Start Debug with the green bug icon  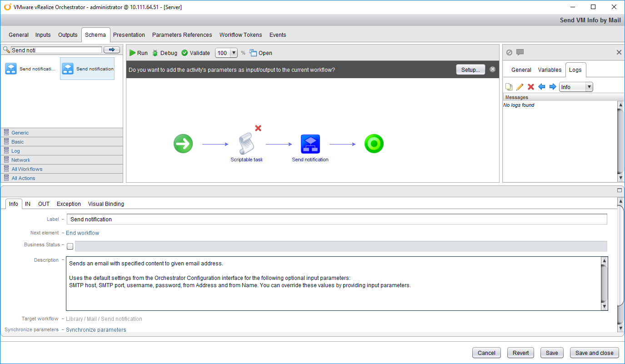pos(165,53)
